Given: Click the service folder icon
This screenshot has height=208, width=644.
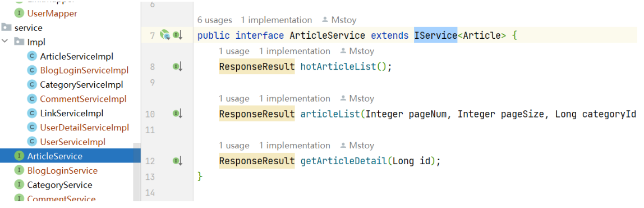Looking at the screenshot, I should click(7, 28).
